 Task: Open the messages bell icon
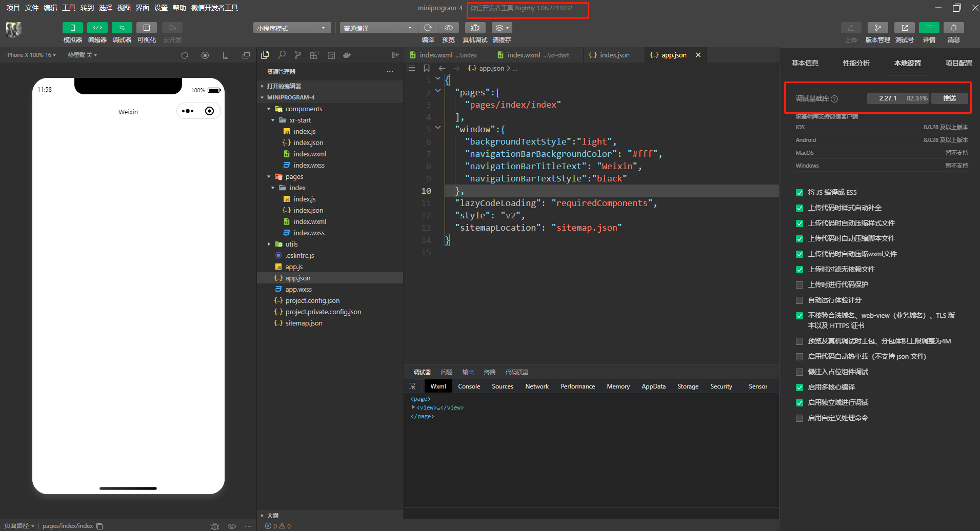click(x=953, y=28)
